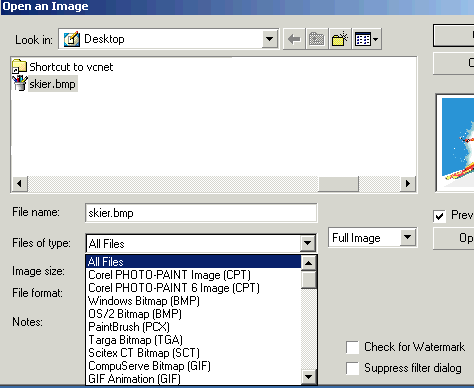Choose GIF Animation (GIF) file type
The image size is (474, 388).
click(194, 379)
